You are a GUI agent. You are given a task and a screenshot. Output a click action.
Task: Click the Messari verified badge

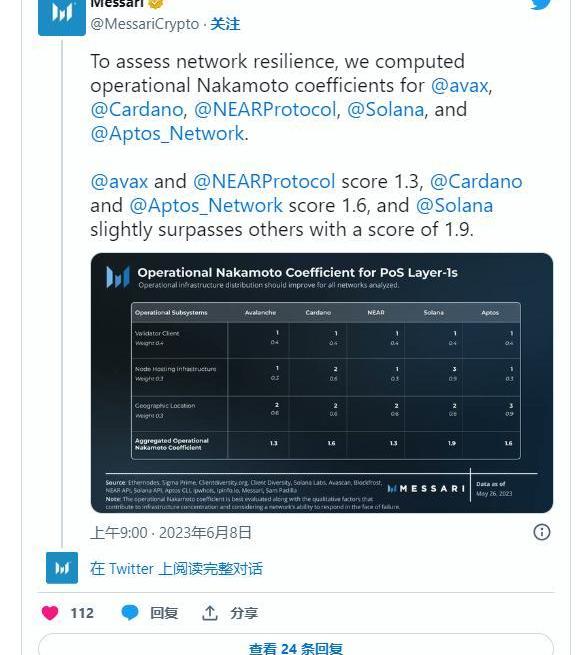point(156,4)
